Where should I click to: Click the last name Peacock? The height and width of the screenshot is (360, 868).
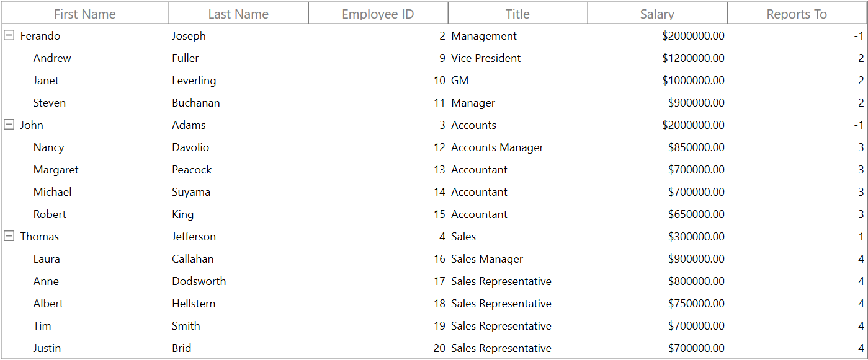[x=192, y=170]
